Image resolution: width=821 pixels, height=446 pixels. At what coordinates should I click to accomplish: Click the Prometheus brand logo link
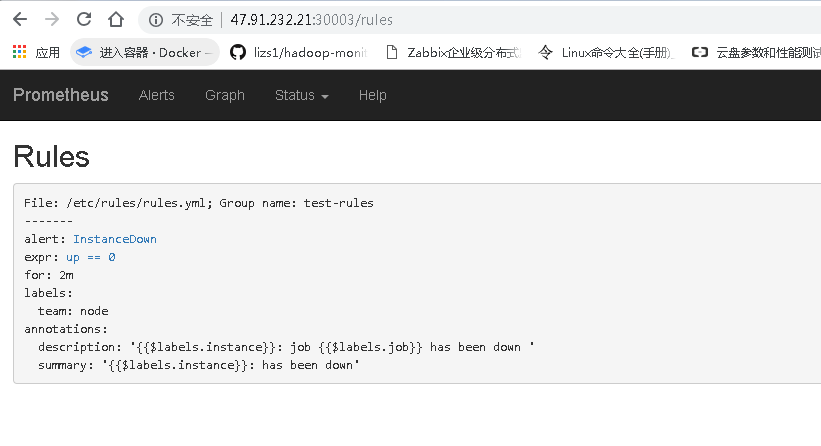(x=61, y=95)
